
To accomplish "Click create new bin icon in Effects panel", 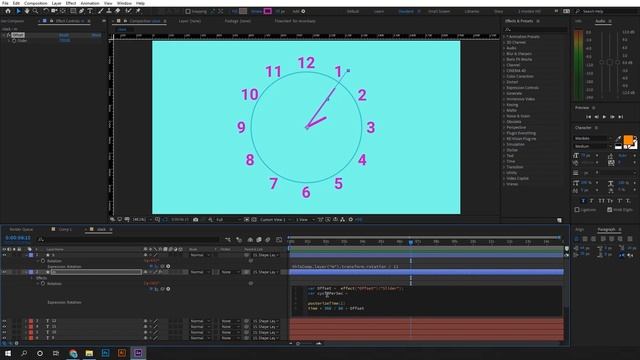I will 559,220.
